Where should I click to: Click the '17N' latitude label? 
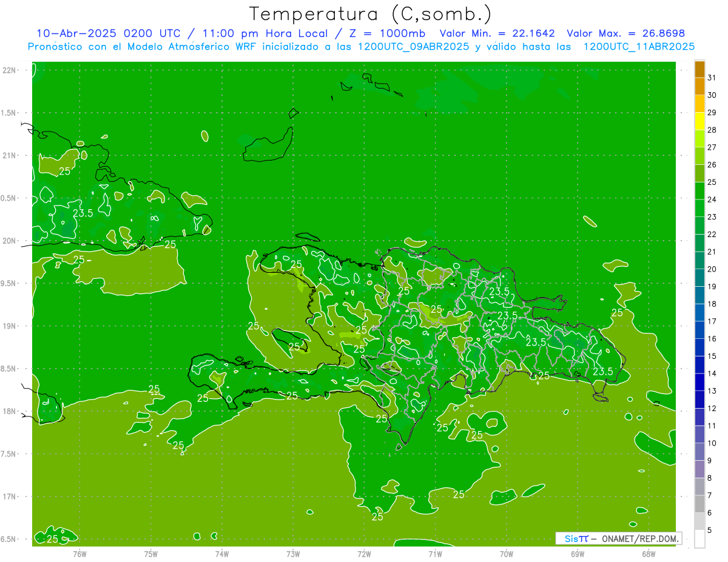click(x=9, y=497)
